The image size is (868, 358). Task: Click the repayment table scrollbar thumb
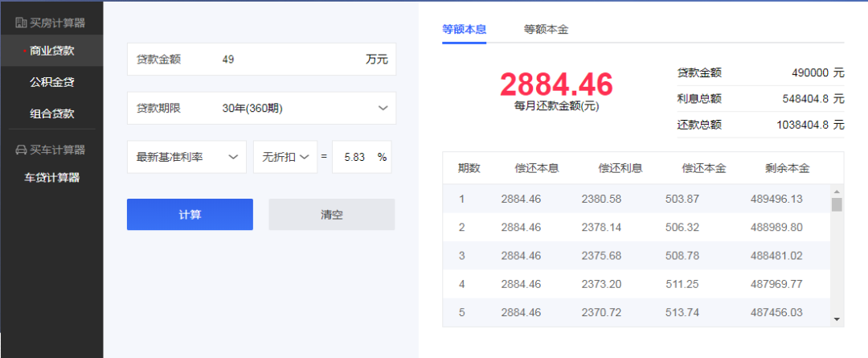click(x=837, y=204)
